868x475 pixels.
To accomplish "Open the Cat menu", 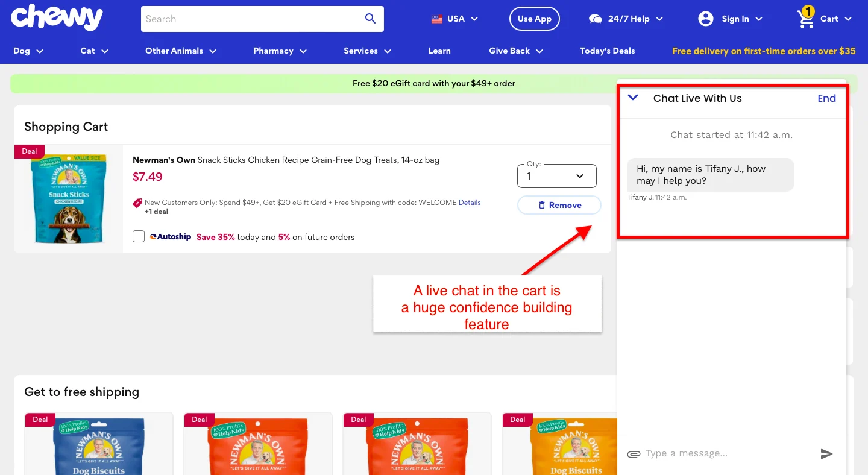I will [95, 51].
